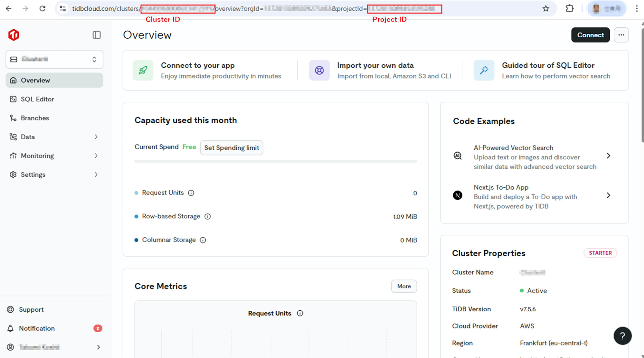Click Set Spending limit button
This screenshot has width=644, height=358.
point(232,147)
